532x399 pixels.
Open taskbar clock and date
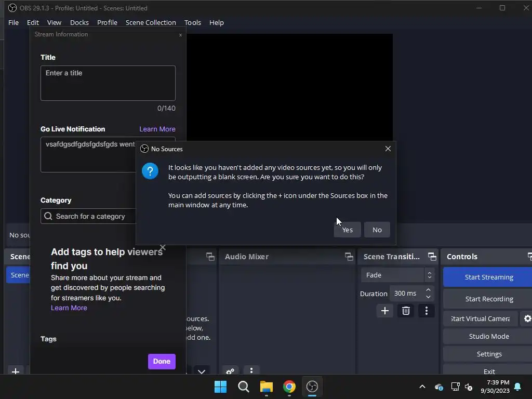[495, 387]
